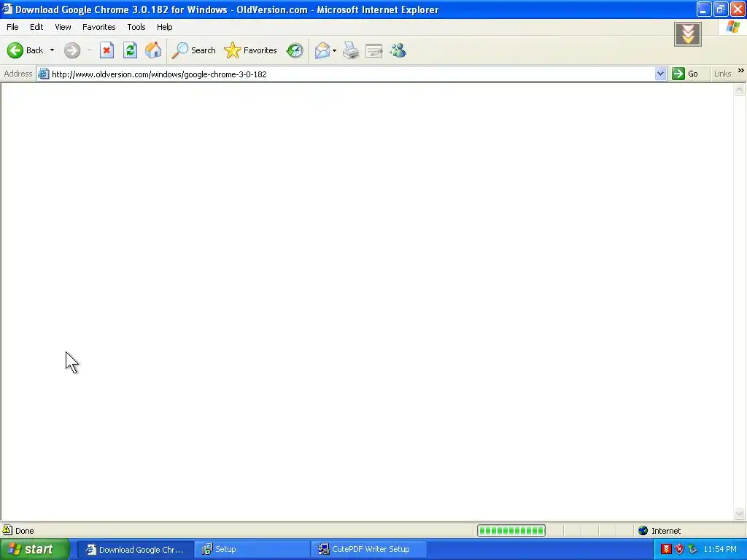Screen dimensions: 747x560
Task: Switch to CutePDF Writer Setup taskbar window
Action: tap(370, 549)
